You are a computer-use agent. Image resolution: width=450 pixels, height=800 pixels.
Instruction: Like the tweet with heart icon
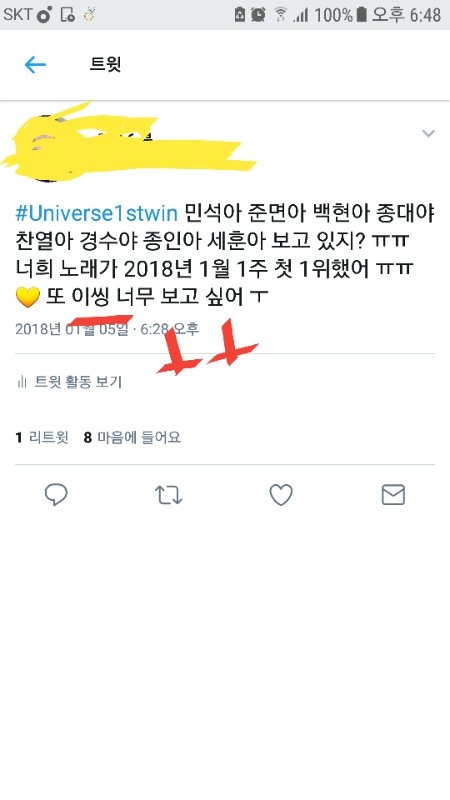coord(281,495)
